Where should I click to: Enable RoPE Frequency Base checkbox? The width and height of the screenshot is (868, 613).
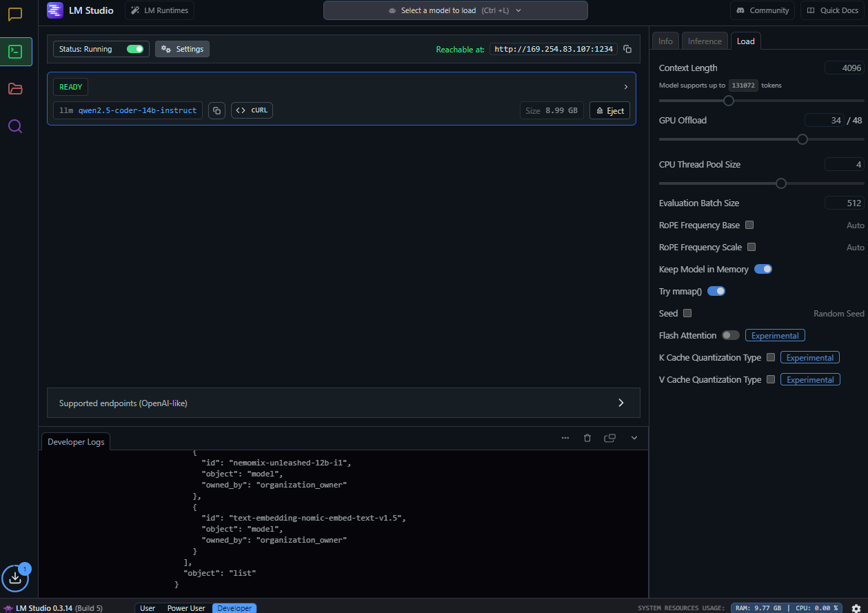(749, 225)
